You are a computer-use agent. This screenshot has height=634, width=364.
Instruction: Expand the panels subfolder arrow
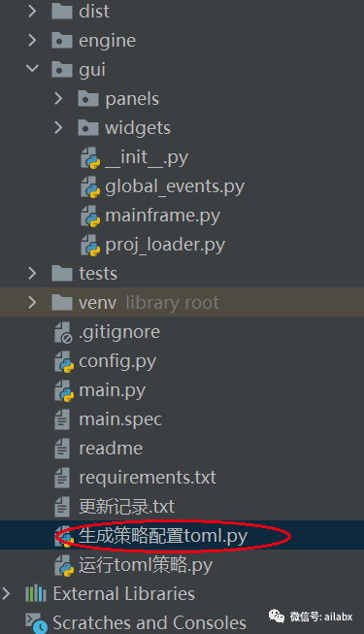(58, 98)
